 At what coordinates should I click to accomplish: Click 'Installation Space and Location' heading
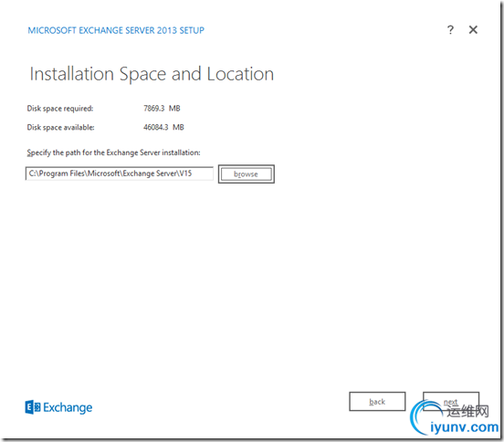tap(152, 74)
